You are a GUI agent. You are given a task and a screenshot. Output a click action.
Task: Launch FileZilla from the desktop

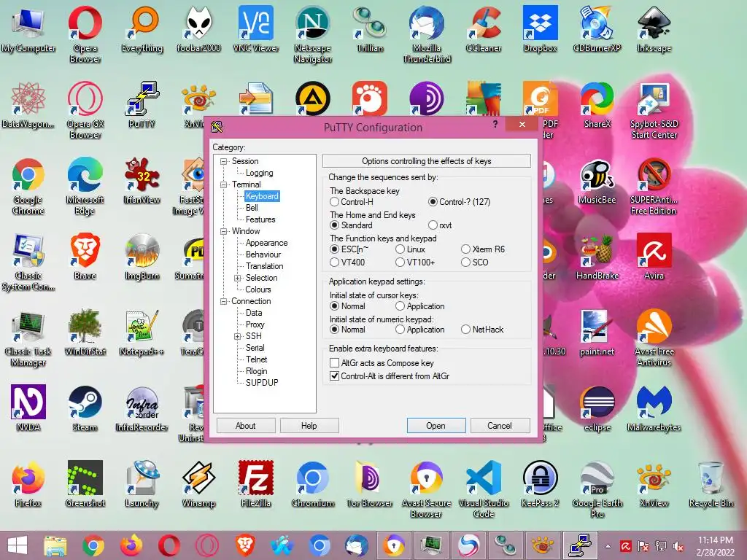[256, 484]
